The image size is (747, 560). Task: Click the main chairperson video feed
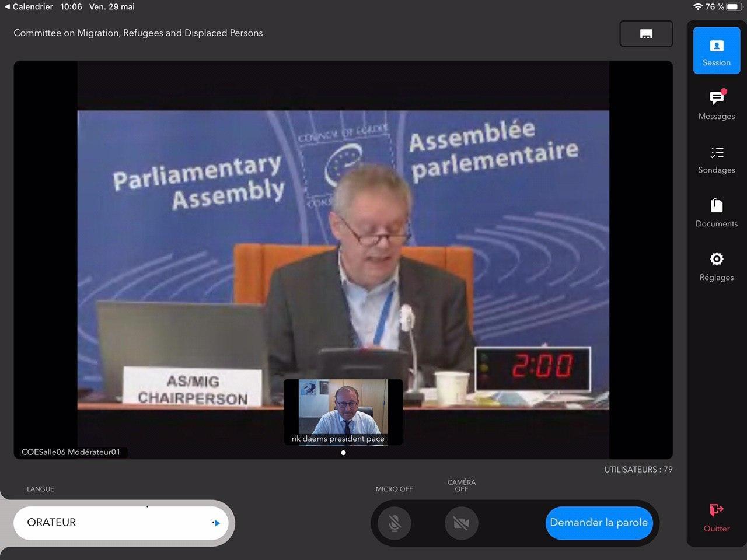(x=343, y=260)
